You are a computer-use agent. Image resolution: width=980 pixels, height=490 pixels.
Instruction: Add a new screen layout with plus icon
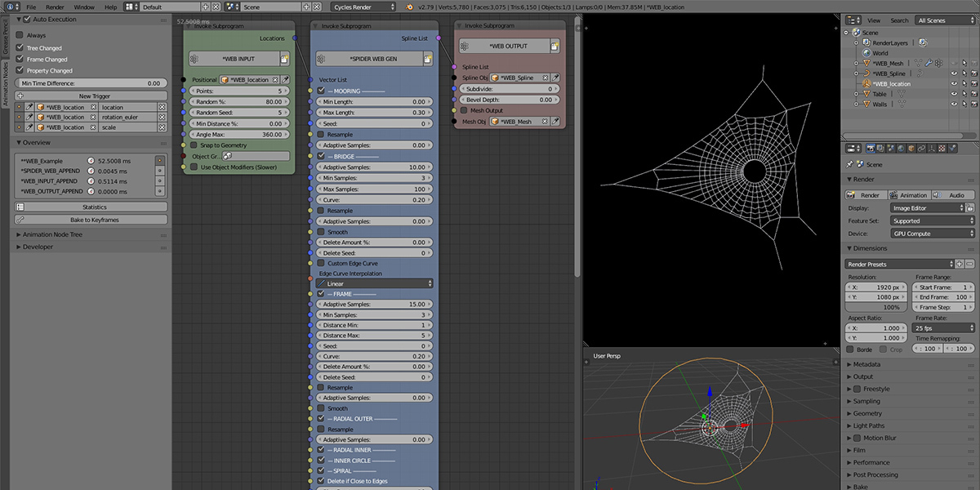click(x=207, y=7)
